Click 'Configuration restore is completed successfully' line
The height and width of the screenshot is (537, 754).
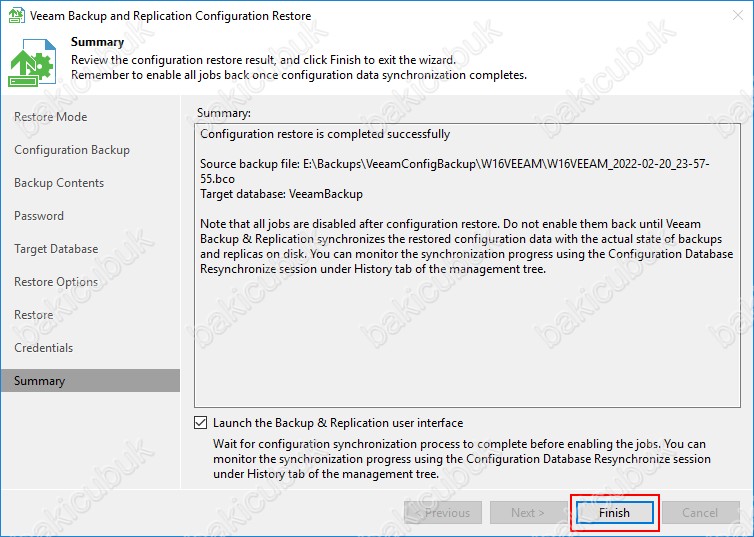325,134
